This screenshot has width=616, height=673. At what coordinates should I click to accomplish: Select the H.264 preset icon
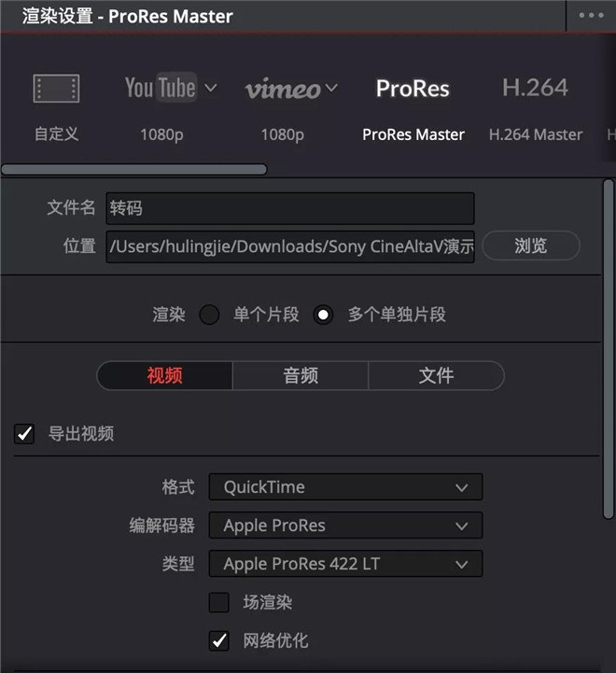tap(535, 87)
